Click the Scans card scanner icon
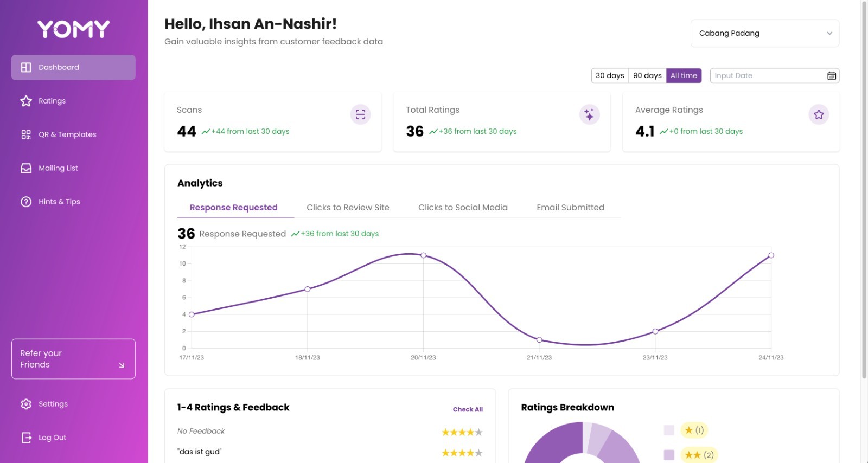Image resolution: width=868 pixels, height=463 pixels. pyautogui.click(x=360, y=114)
